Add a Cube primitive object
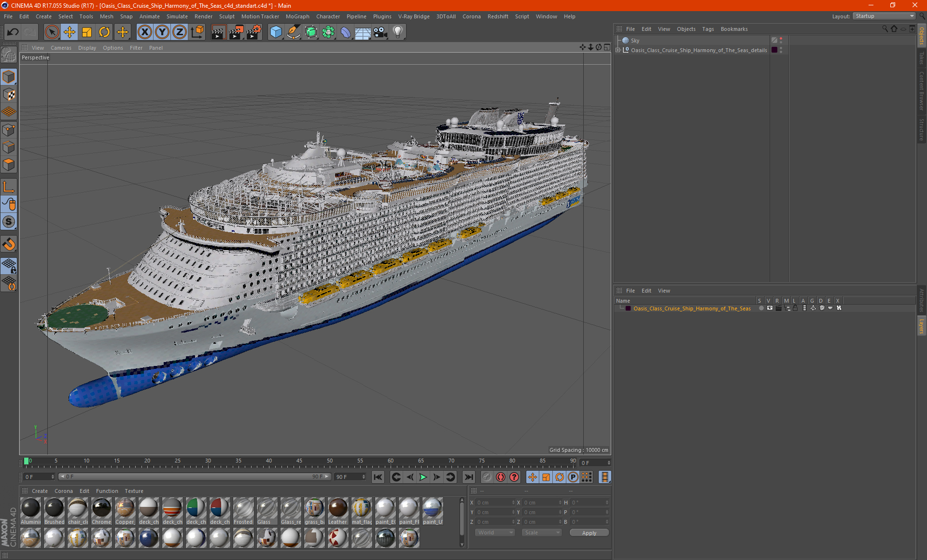Image resolution: width=927 pixels, height=560 pixels. 276,32
